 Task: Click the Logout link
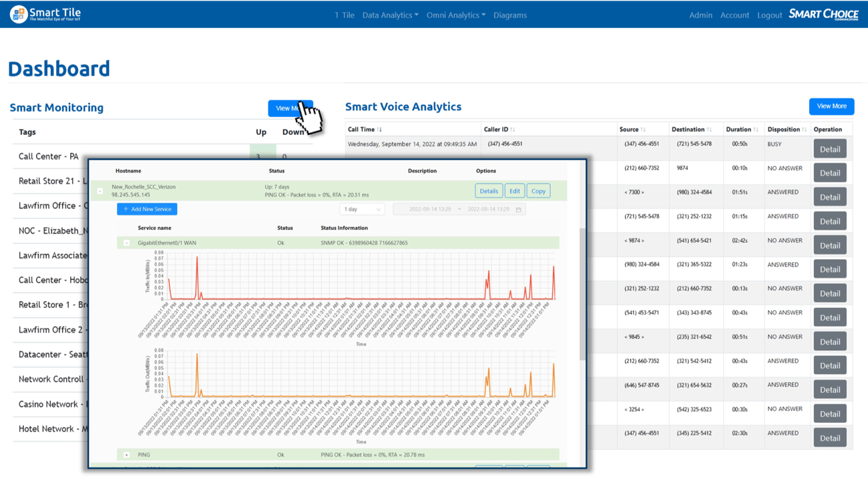(769, 15)
